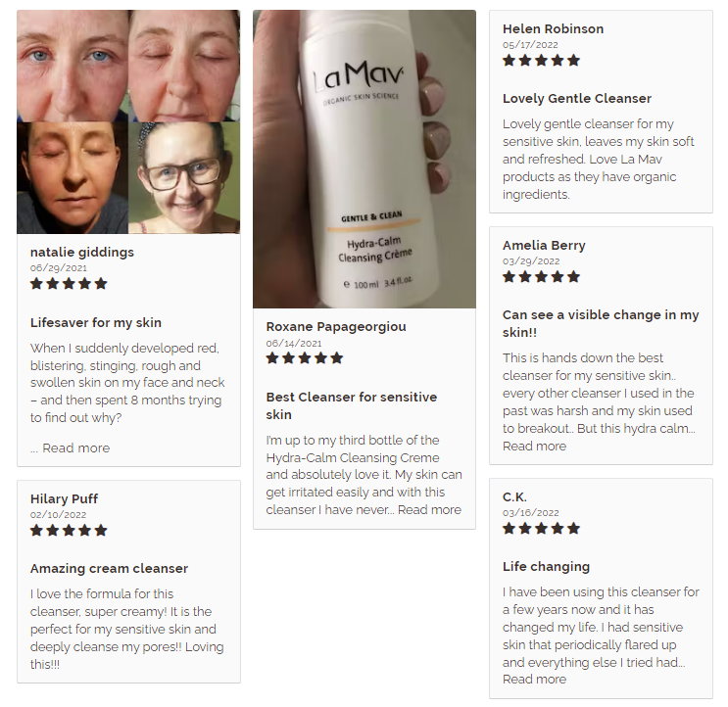Expand Amelia Berry's review via Read more
The height and width of the screenshot is (707, 728).
534,447
